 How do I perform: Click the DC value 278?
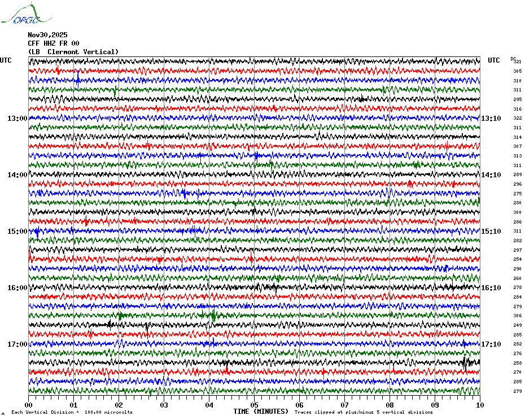pos(518,288)
